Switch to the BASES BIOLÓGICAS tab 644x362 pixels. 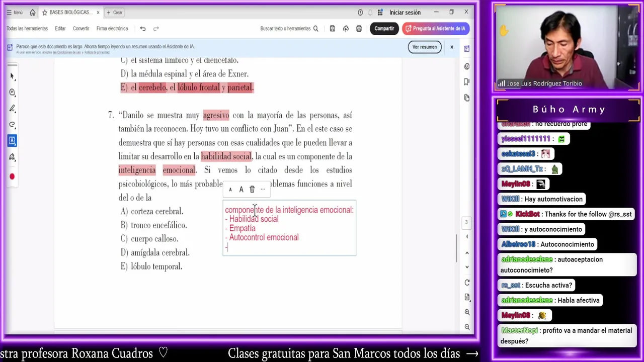point(70,13)
